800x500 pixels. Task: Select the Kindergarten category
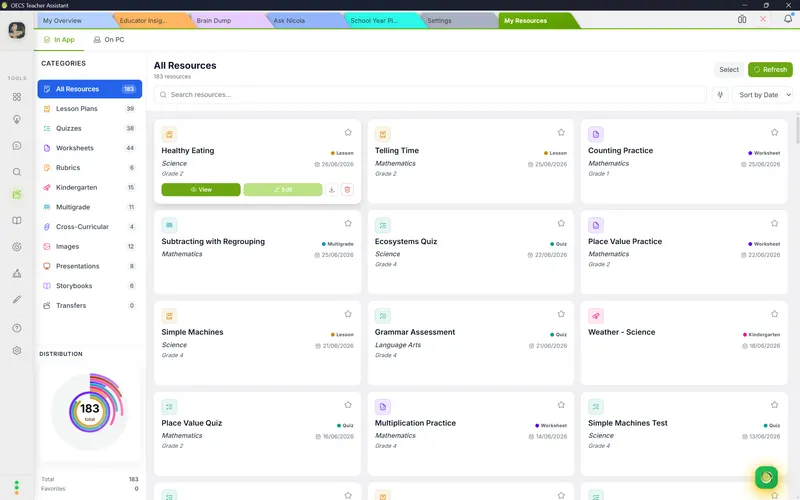pos(90,188)
